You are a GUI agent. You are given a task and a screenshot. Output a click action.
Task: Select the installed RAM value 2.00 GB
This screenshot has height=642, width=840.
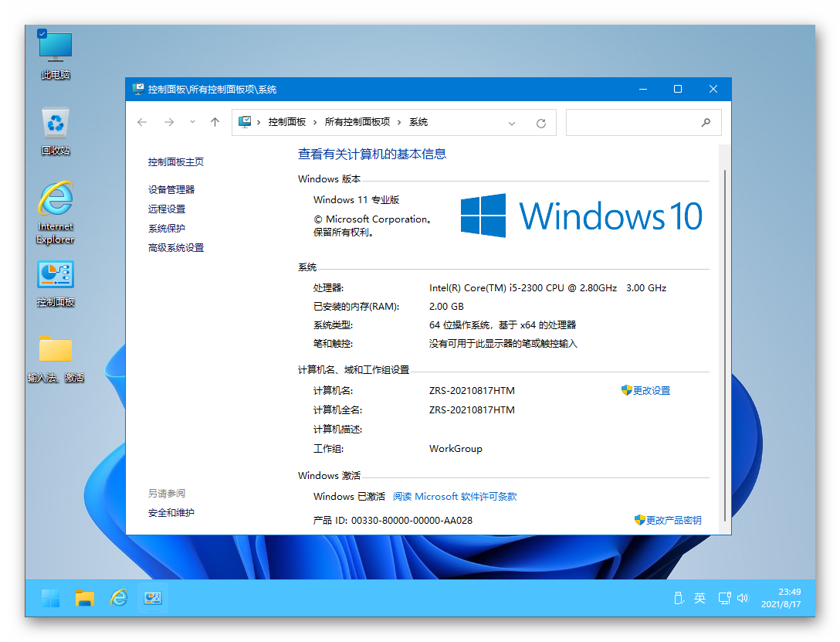click(446, 307)
